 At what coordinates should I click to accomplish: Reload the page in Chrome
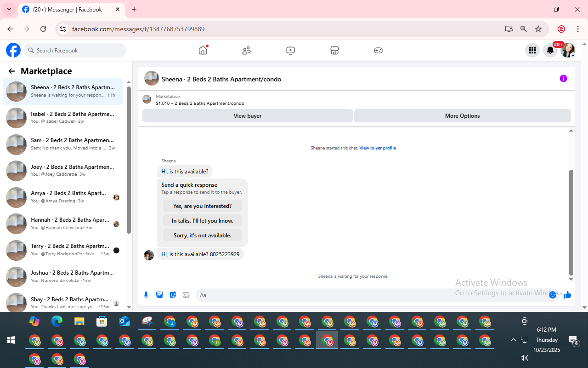pos(43,29)
